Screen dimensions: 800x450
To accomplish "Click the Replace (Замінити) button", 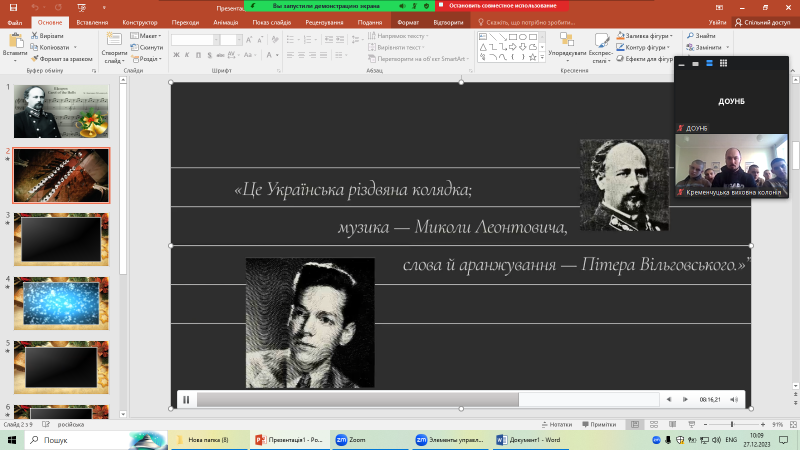I will pyautogui.click(x=707, y=47).
